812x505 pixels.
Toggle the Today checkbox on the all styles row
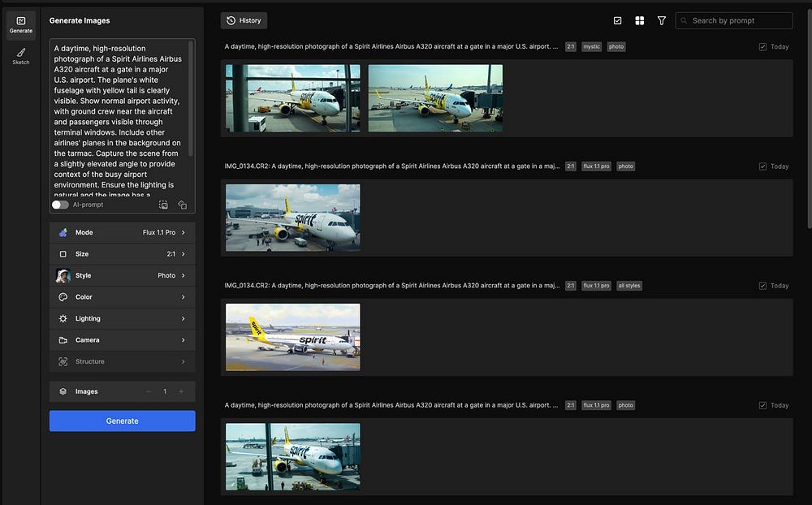coord(762,286)
